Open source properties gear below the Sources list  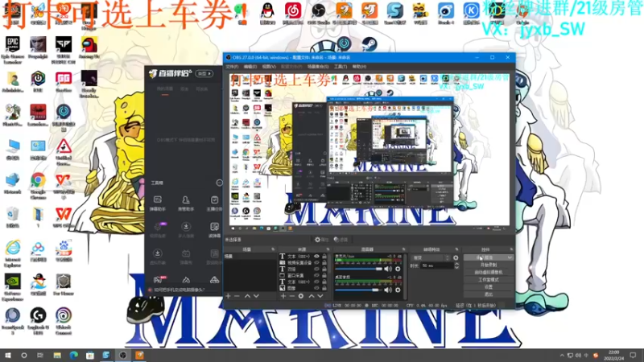301,296
